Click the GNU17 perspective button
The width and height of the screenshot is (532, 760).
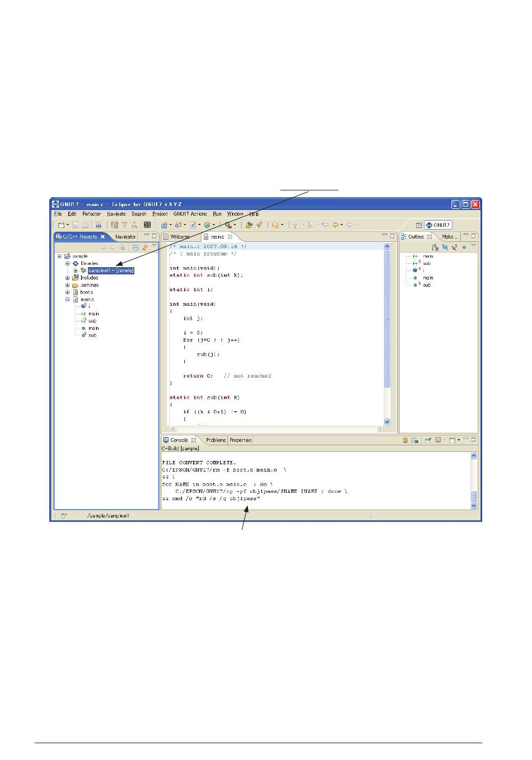[438, 225]
